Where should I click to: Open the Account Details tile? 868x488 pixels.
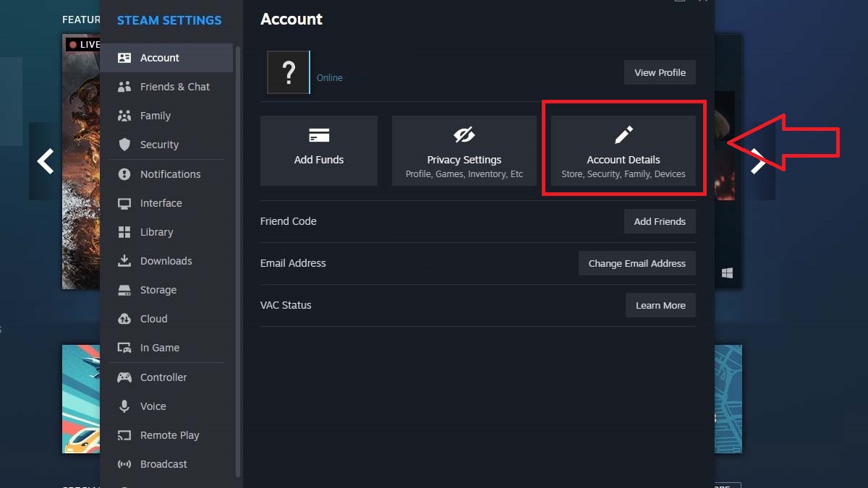(623, 150)
